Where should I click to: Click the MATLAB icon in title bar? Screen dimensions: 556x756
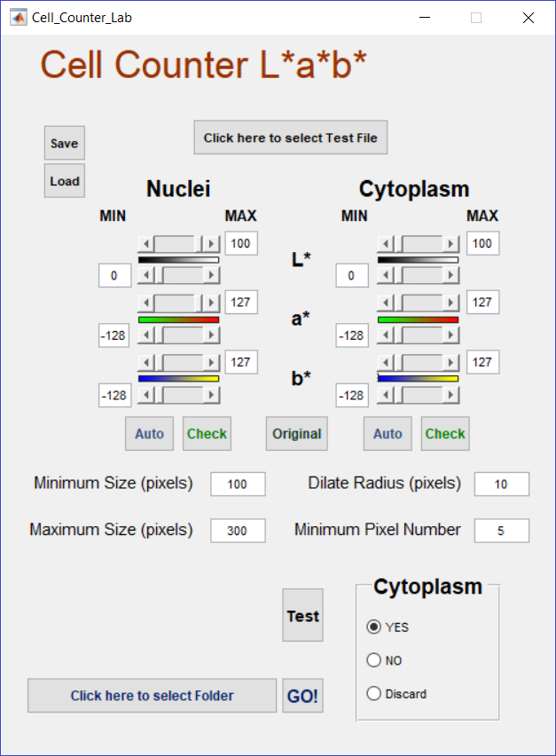coord(18,18)
